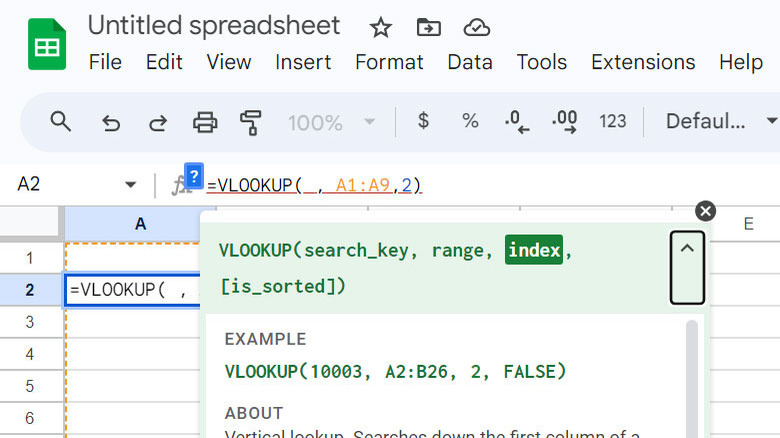Open the Default font dropdown
Viewport: 780px width, 438px height.
(x=721, y=122)
